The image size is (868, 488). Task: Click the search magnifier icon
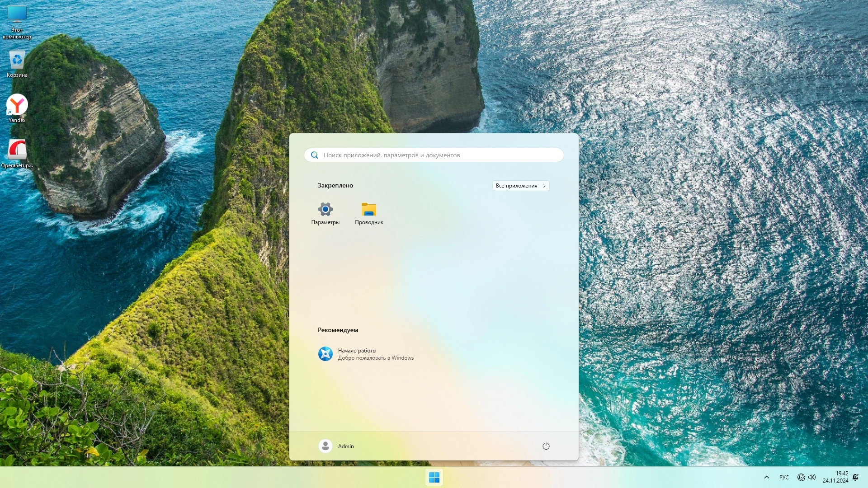tap(315, 155)
